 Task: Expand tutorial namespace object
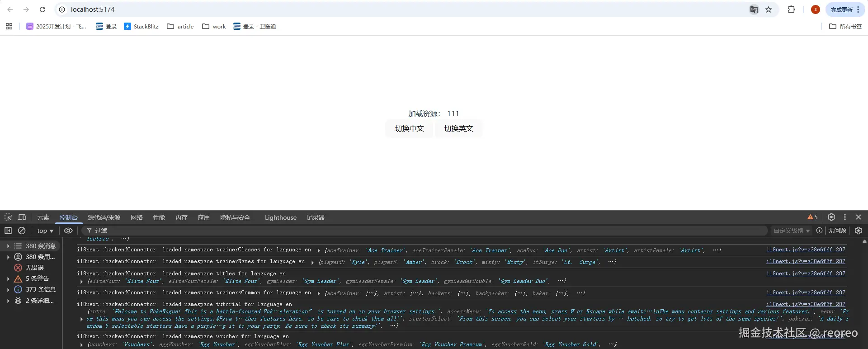pos(81,319)
